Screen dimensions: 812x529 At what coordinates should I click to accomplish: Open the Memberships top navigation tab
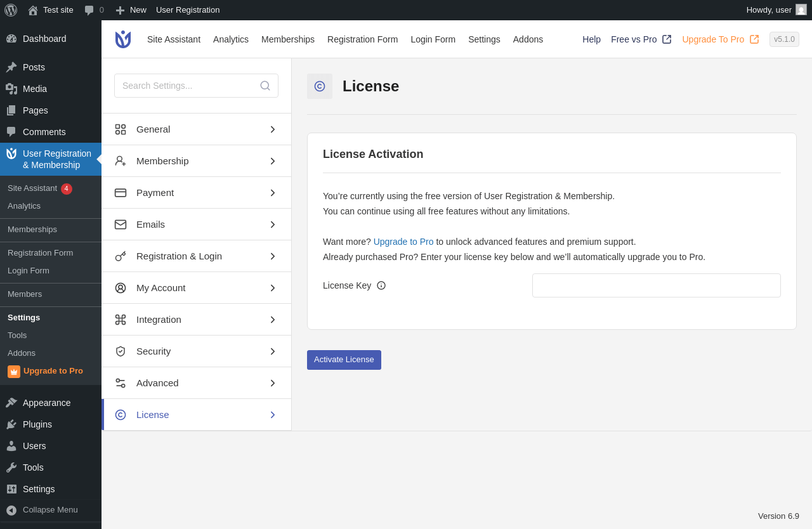click(288, 39)
